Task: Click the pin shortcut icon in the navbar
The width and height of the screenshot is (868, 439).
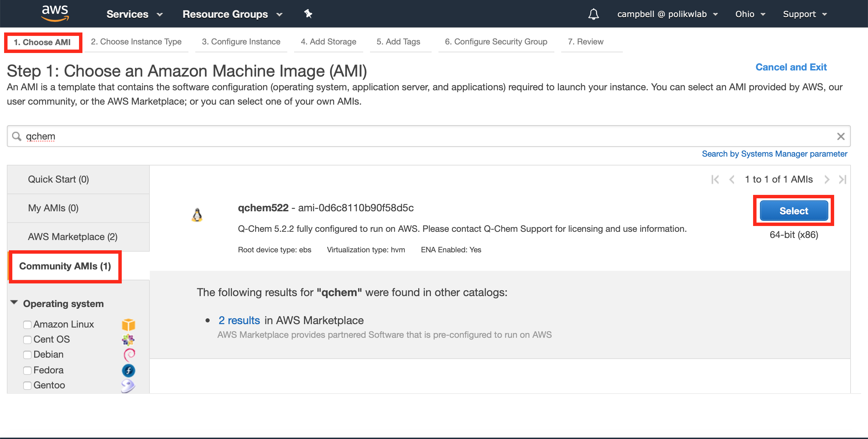Action: (x=308, y=14)
